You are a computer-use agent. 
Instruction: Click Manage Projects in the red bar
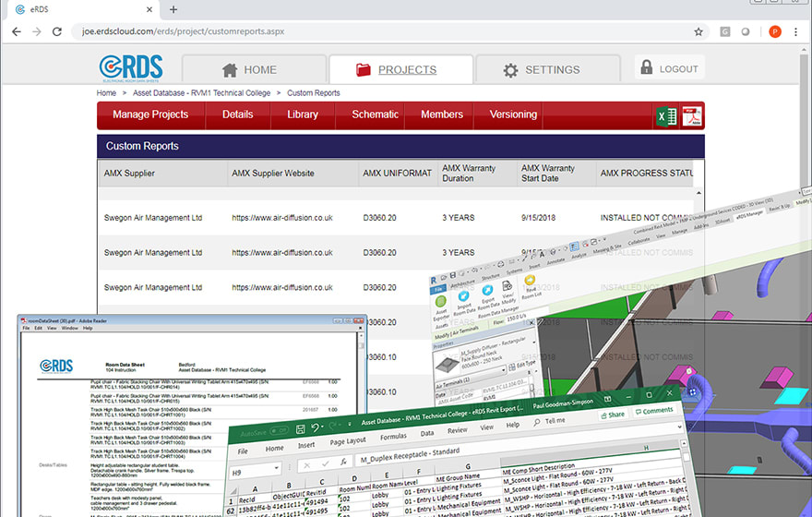click(x=150, y=114)
